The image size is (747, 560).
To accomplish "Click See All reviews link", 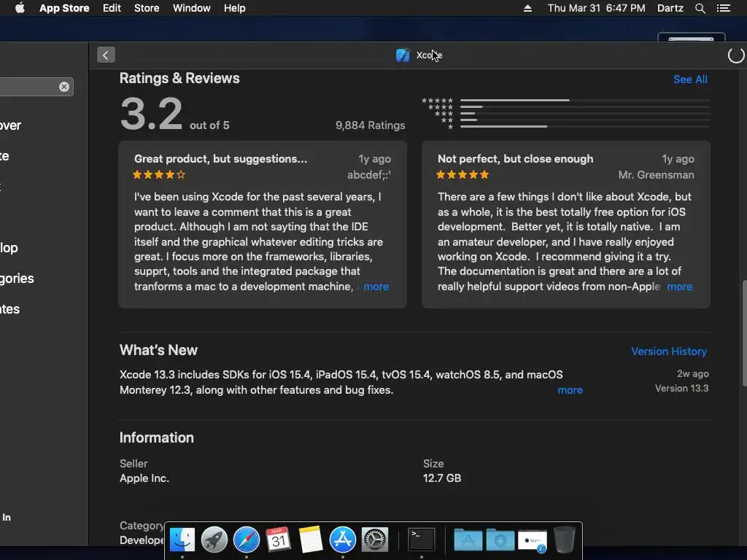I will (x=690, y=79).
